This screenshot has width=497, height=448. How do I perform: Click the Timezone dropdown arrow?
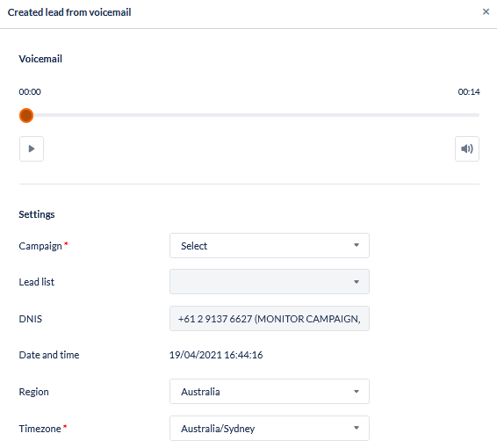(x=357, y=428)
